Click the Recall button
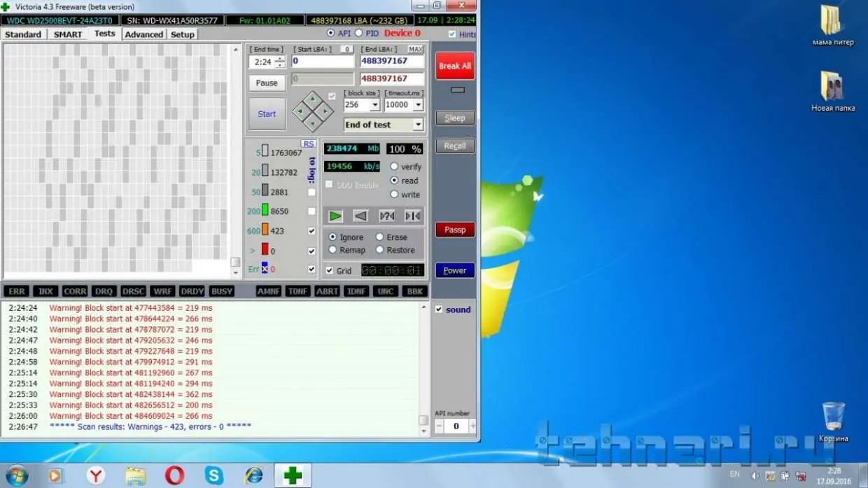This screenshot has height=488, width=868. pyautogui.click(x=455, y=146)
